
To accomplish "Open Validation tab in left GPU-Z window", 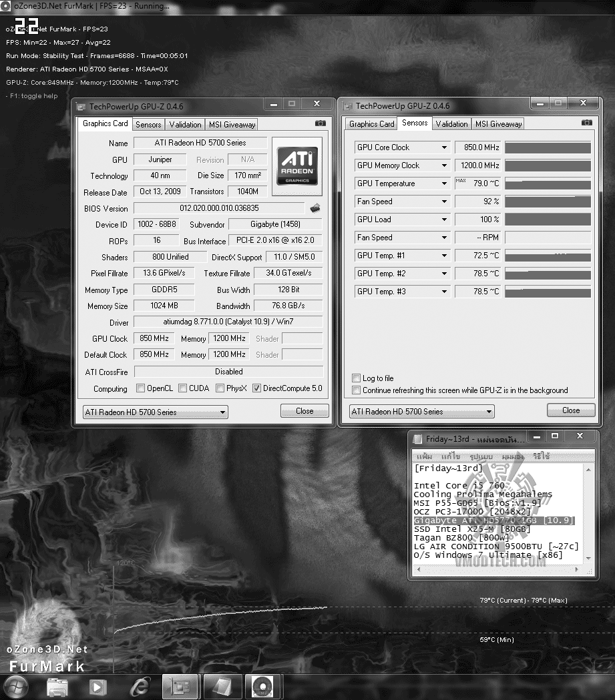I will coord(186,125).
